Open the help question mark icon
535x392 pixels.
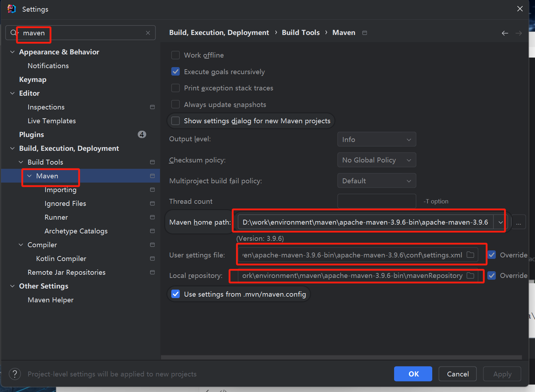click(15, 374)
